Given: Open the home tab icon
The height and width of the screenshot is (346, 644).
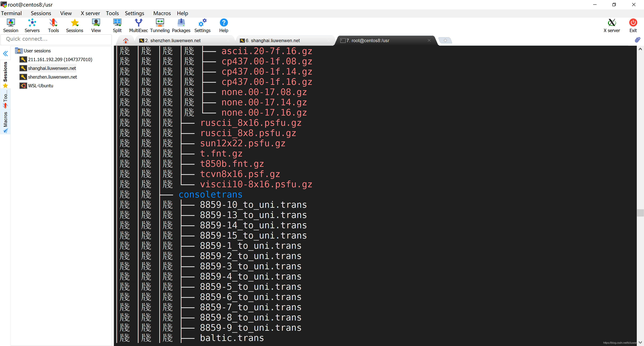Looking at the screenshot, I should (x=125, y=40).
